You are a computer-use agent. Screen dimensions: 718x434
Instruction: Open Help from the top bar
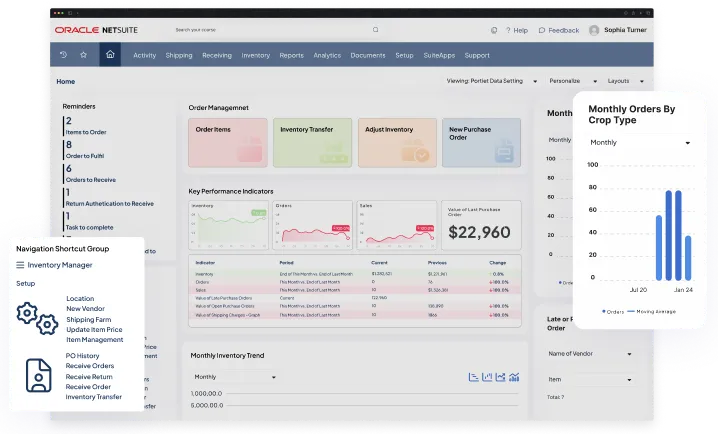click(x=515, y=30)
